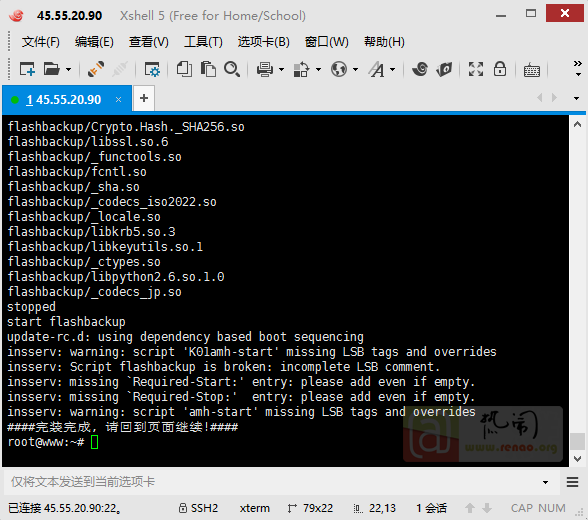This screenshot has width=588, height=520.
Task: Click the Reconnect plug icon
Action: point(96,69)
